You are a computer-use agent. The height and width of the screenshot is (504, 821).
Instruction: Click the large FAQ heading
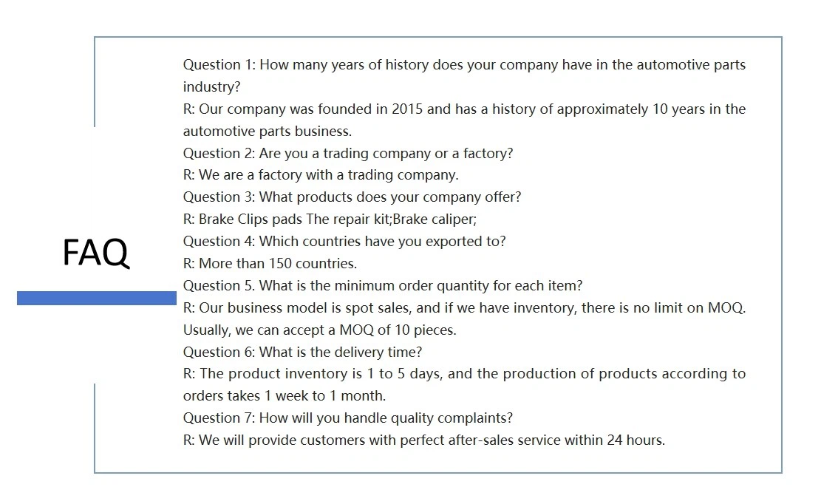coord(95,253)
